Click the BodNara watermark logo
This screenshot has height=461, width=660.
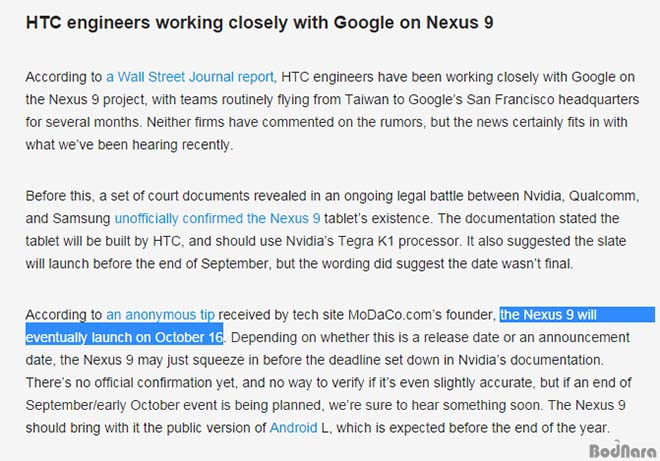click(x=623, y=450)
